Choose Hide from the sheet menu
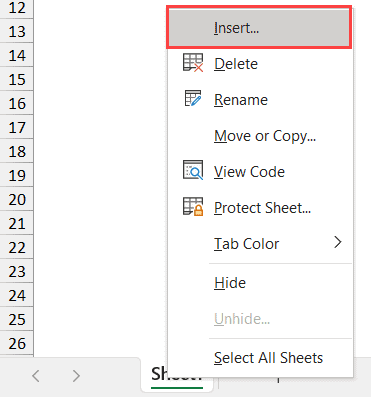 tap(230, 283)
